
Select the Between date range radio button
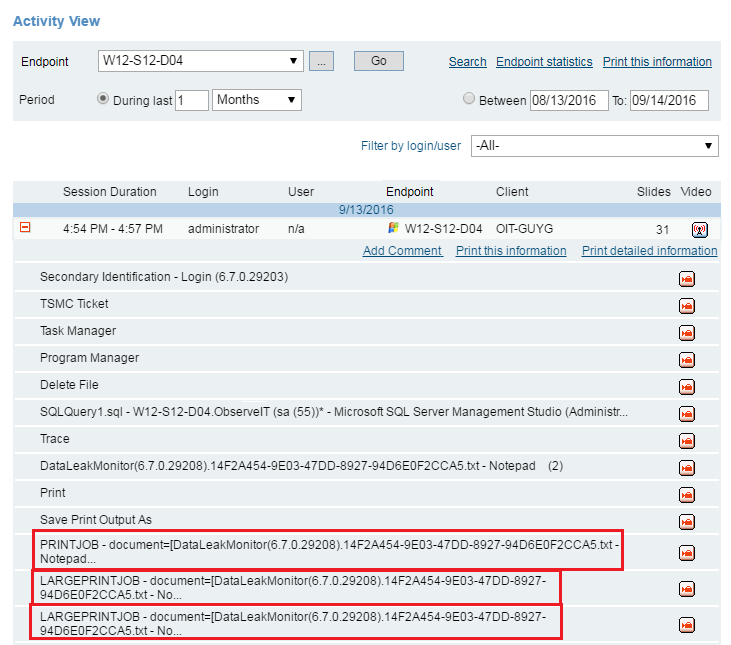coord(469,99)
